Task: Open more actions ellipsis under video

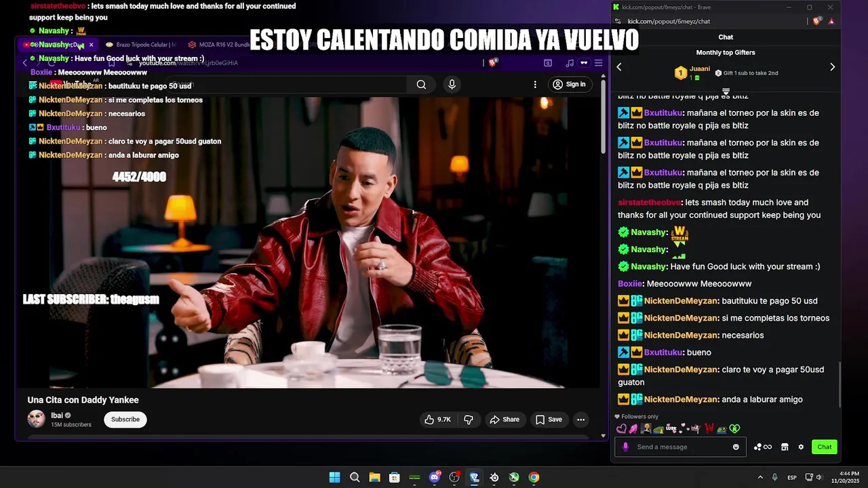Action: 580,420
